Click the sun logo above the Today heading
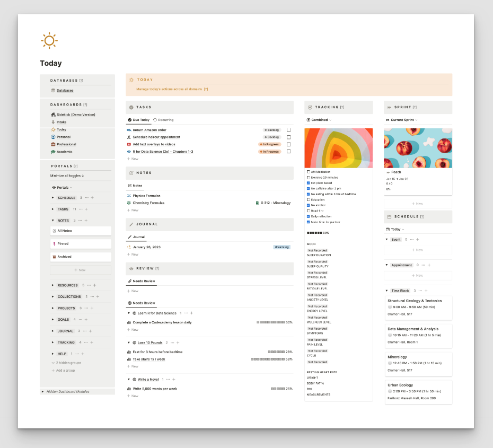 pyautogui.click(x=49, y=40)
